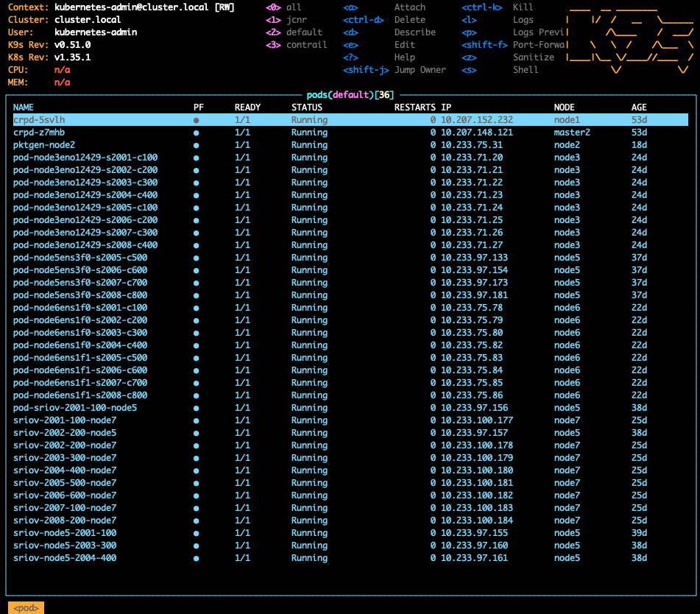
Task: Click the port-forward dot for crpd-z7mhb
Action: pos(196,133)
